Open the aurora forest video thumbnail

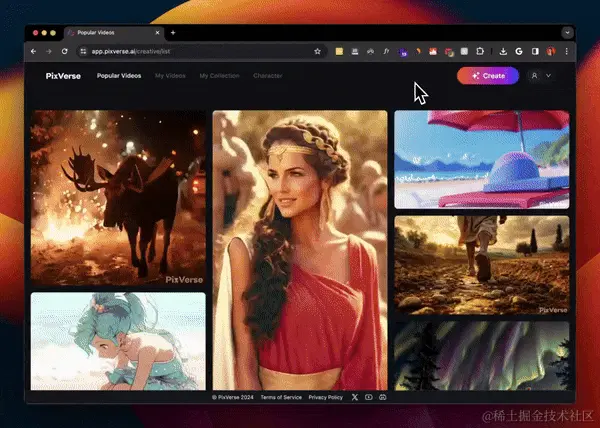(x=482, y=356)
